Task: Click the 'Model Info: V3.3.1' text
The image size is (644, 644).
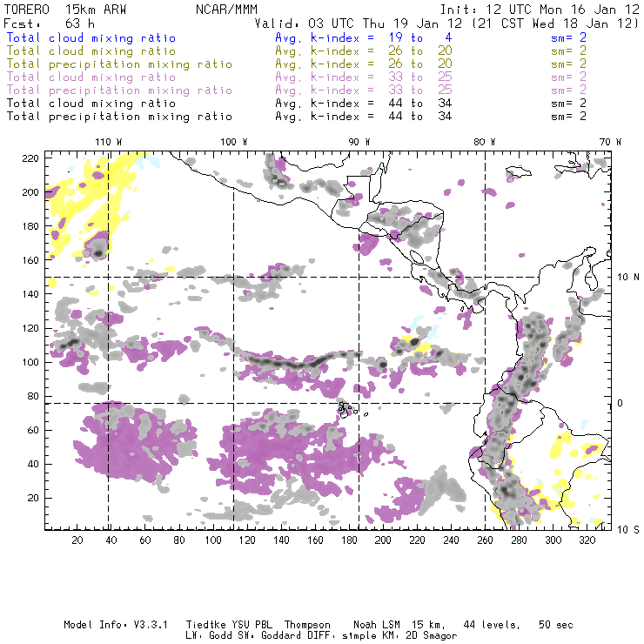Action: pos(116,625)
